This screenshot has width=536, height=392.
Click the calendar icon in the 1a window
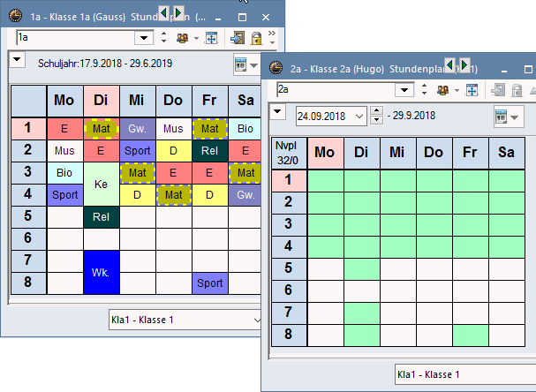coord(241,64)
